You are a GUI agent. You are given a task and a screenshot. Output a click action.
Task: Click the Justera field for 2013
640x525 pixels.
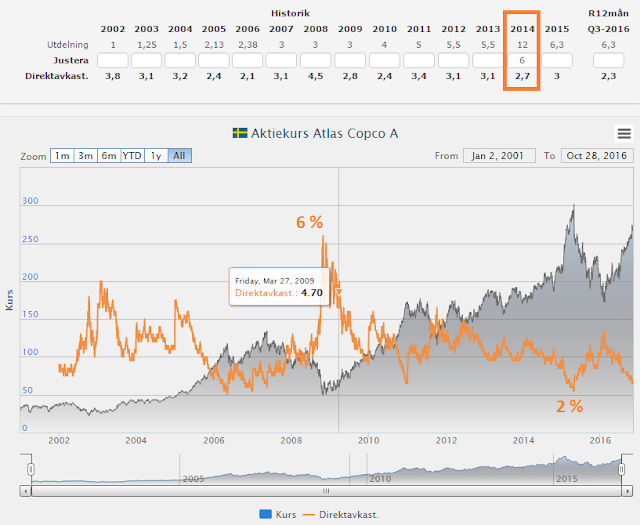tap(488, 60)
